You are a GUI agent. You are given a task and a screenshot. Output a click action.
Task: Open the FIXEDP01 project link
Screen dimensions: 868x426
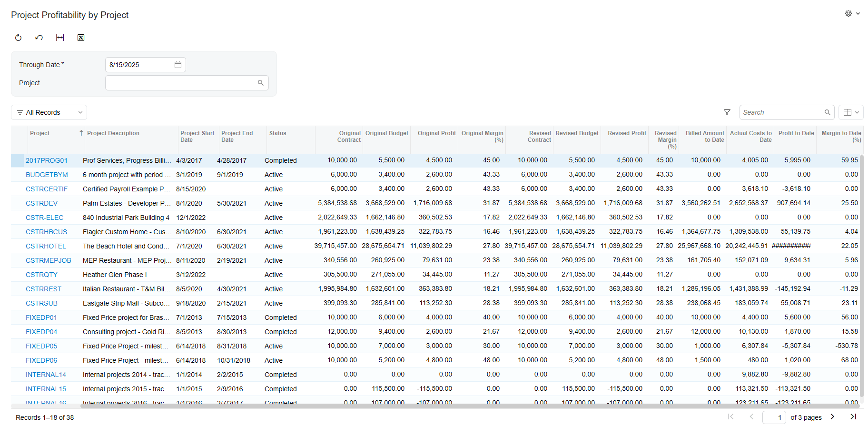click(x=41, y=317)
